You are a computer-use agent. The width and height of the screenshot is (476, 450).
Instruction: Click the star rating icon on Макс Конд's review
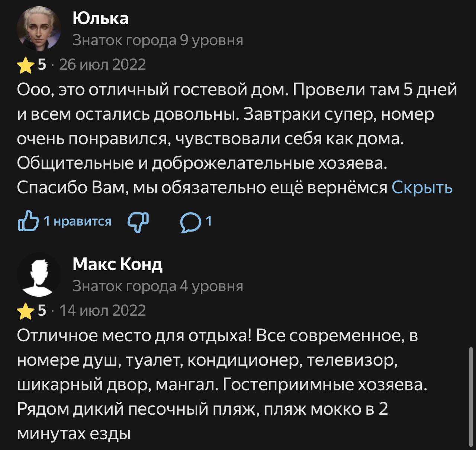[26, 311]
